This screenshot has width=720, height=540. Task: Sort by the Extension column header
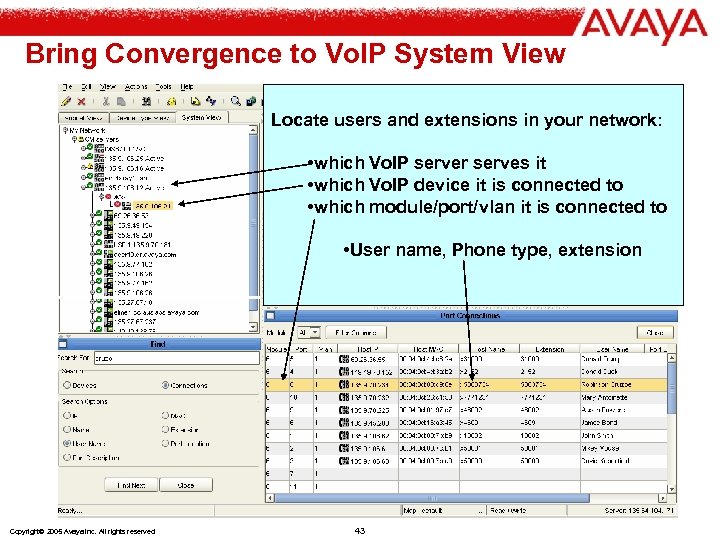[x=550, y=349]
